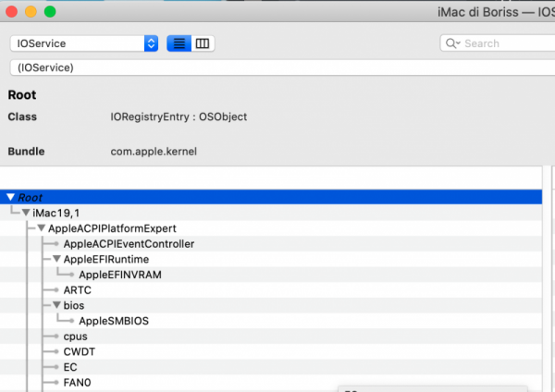The height and width of the screenshot is (392, 555).
Task: Select AppleACPIPlatformExpert in the tree
Action: coord(112,228)
